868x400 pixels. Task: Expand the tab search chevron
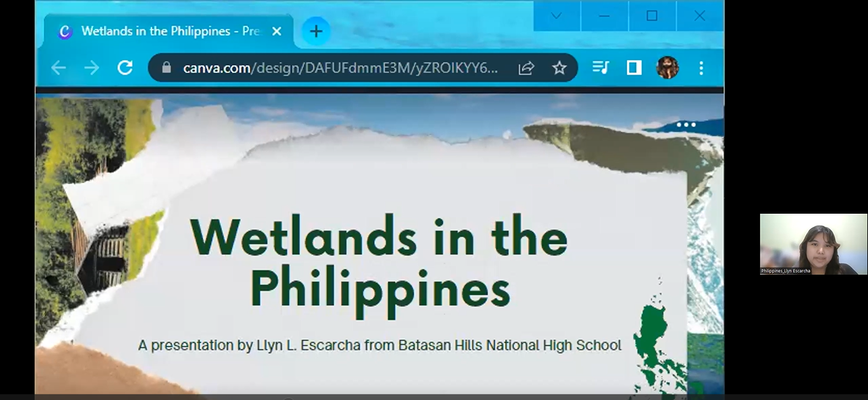556,16
